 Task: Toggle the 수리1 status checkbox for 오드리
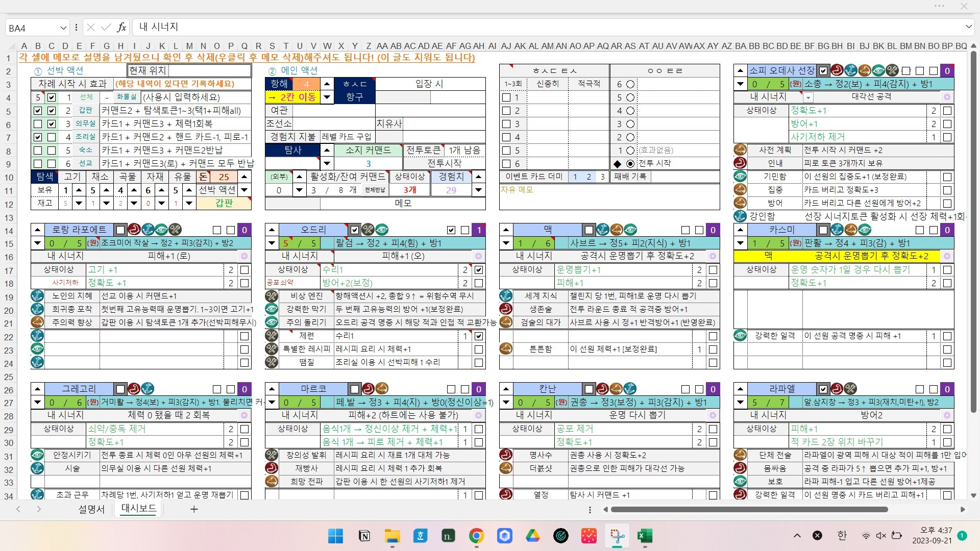click(x=479, y=269)
